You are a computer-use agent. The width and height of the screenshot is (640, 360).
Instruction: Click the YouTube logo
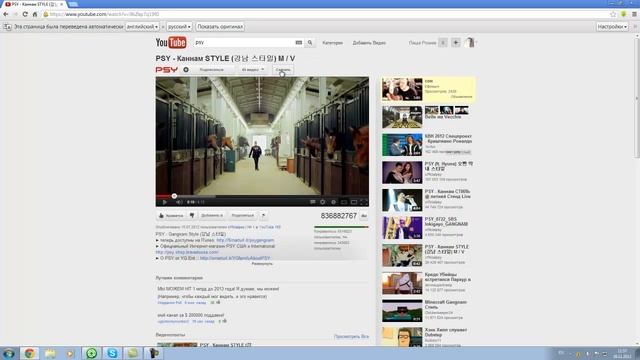(171, 42)
